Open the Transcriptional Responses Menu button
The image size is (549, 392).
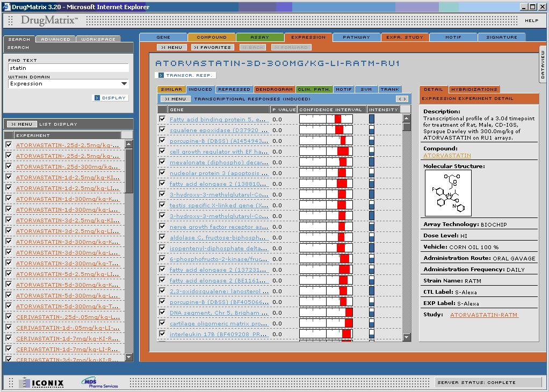click(x=175, y=99)
